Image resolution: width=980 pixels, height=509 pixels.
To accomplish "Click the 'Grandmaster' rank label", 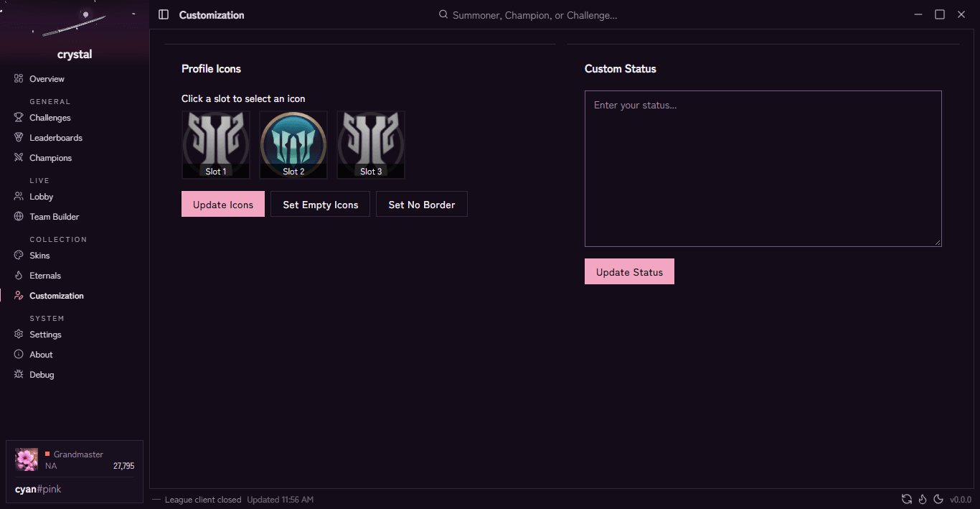I will pyautogui.click(x=78, y=454).
